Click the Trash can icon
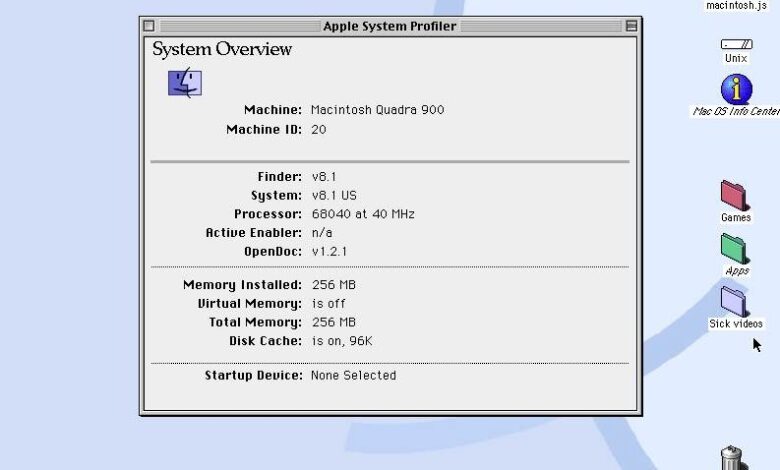The height and width of the screenshot is (470, 780). (x=734, y=458)
